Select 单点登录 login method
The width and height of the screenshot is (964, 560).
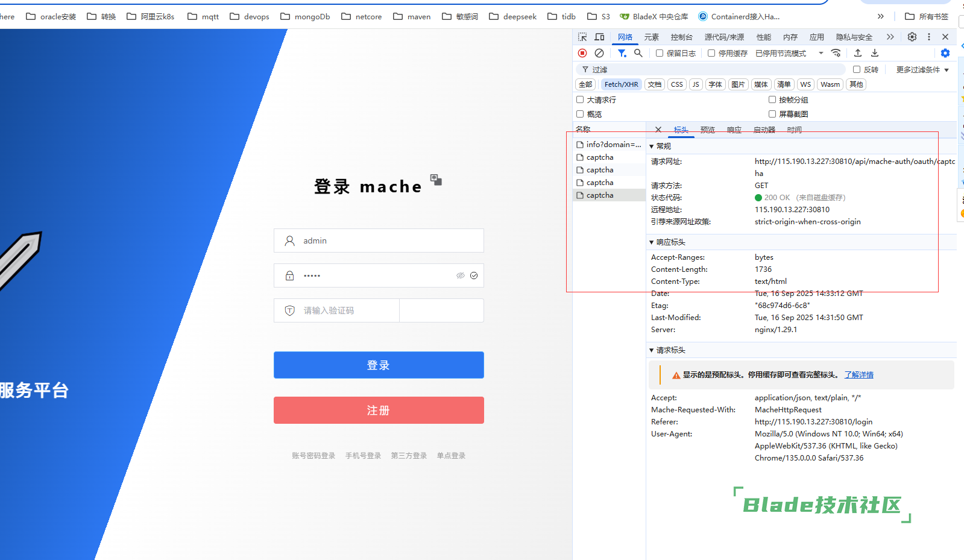click(x=451, y=456)
